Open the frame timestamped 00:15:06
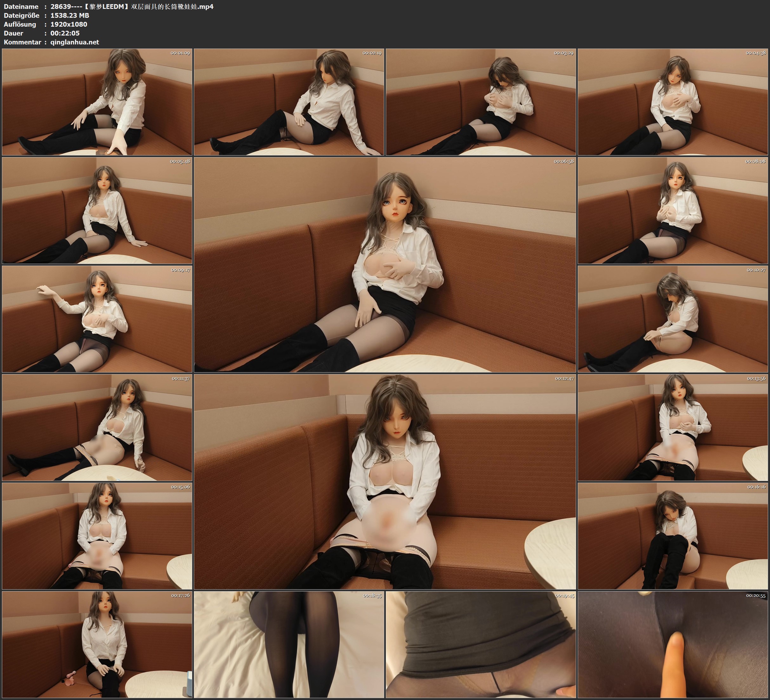Image resolution: width=770 pixels, height=700 pixels. 97,536
